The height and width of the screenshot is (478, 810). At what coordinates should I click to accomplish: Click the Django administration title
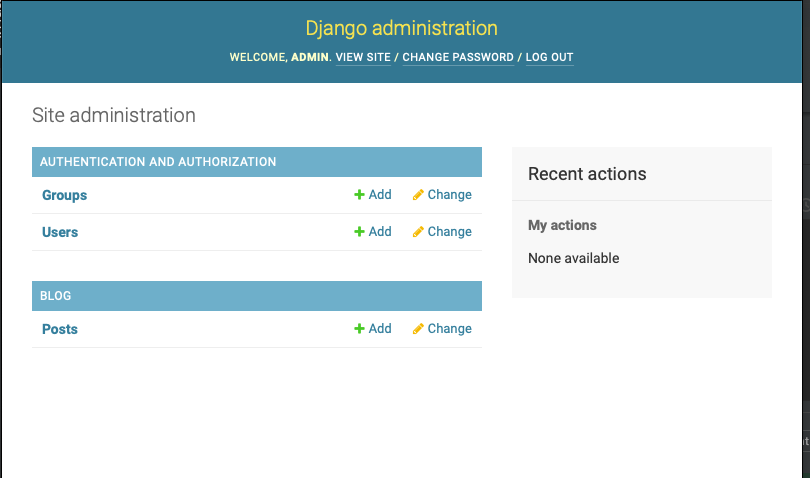(x=402, y=28)
